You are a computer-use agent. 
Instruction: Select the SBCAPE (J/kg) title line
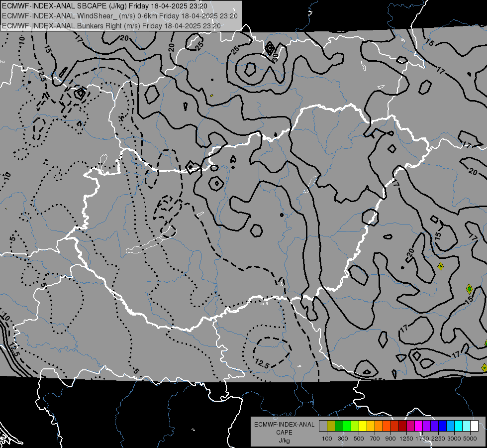[104, 6]
